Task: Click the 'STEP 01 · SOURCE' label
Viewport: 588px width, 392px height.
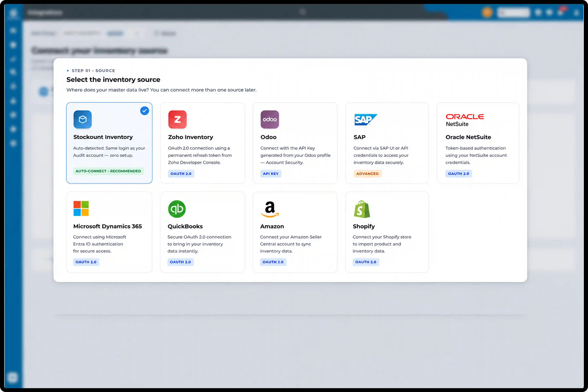Action: click(x=93, y=70)
